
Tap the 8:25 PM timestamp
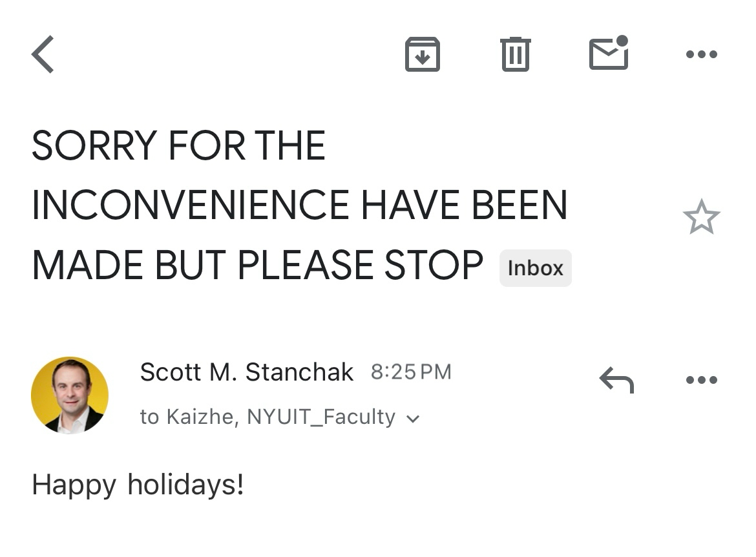[x=411, y=372]
